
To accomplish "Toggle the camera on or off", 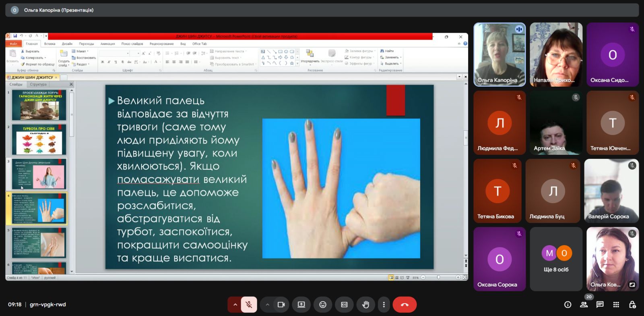I will pyautogui.click(x=281, y=305).
